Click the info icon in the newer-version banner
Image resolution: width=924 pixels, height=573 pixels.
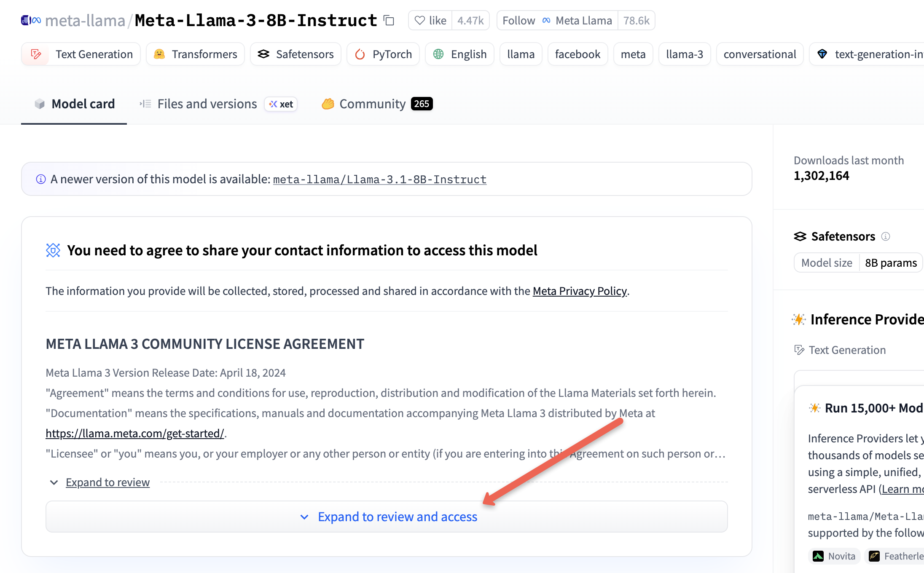(x=40, y=179)
